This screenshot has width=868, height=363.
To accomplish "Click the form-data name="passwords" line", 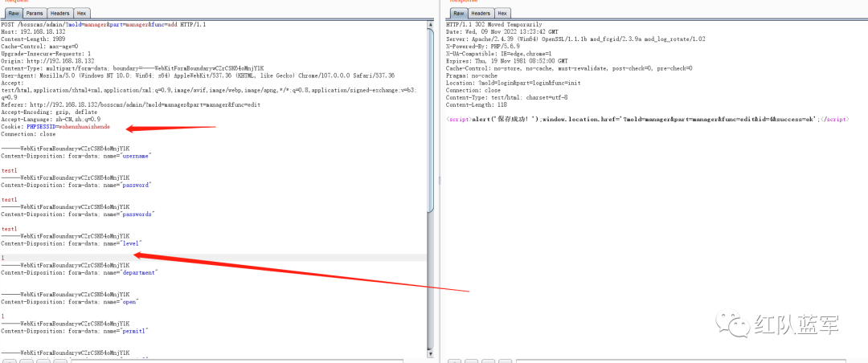I will click(x=78, y=214).
